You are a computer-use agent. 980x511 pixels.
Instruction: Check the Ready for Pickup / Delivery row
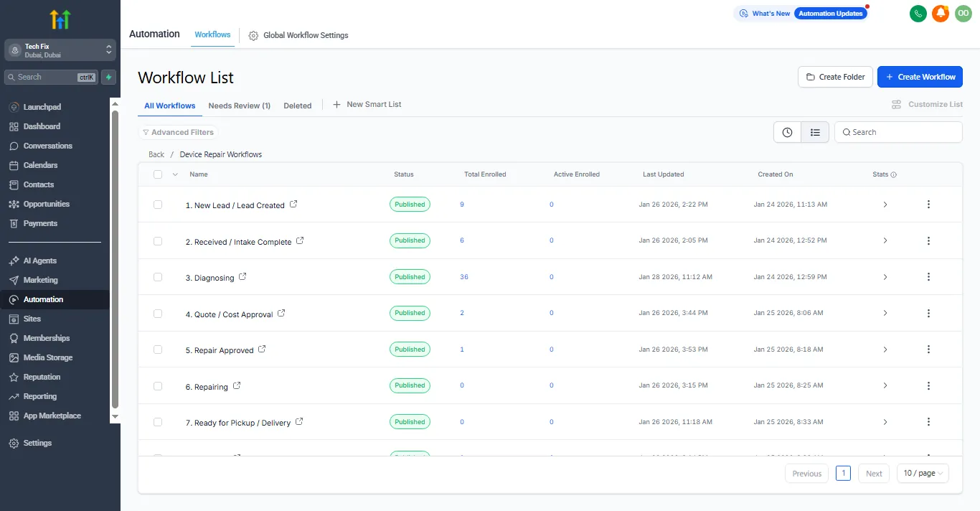point(158,422)
